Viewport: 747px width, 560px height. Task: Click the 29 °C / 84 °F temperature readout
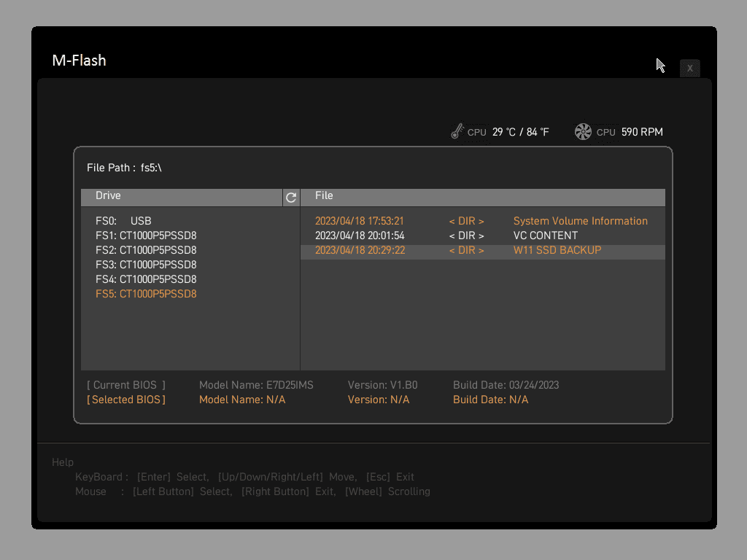point(520,132)
